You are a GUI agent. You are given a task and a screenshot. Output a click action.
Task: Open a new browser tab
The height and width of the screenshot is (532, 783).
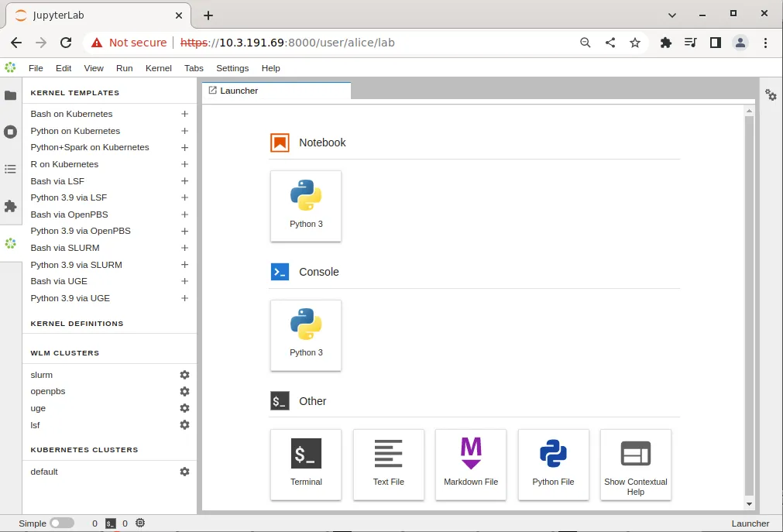click(x=208, y=15)
